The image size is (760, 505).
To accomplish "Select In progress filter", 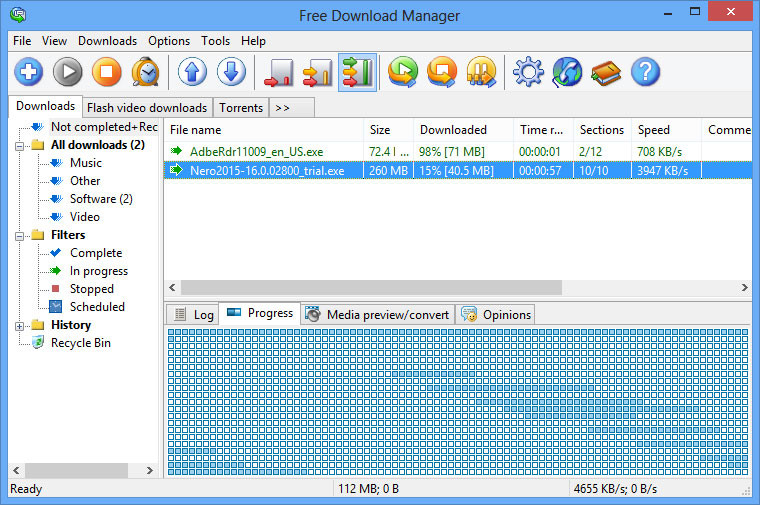I will pyautogui.click(x=99, y=271).
